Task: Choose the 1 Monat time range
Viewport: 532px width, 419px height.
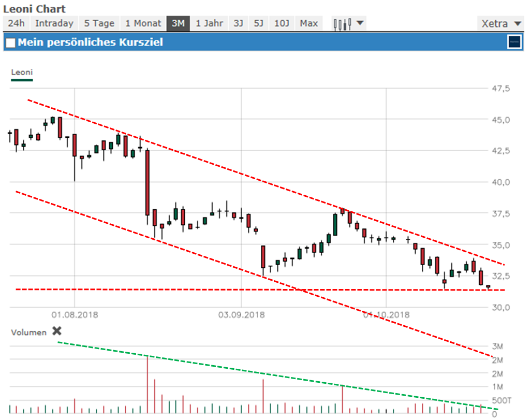Action: click(143, 23)
